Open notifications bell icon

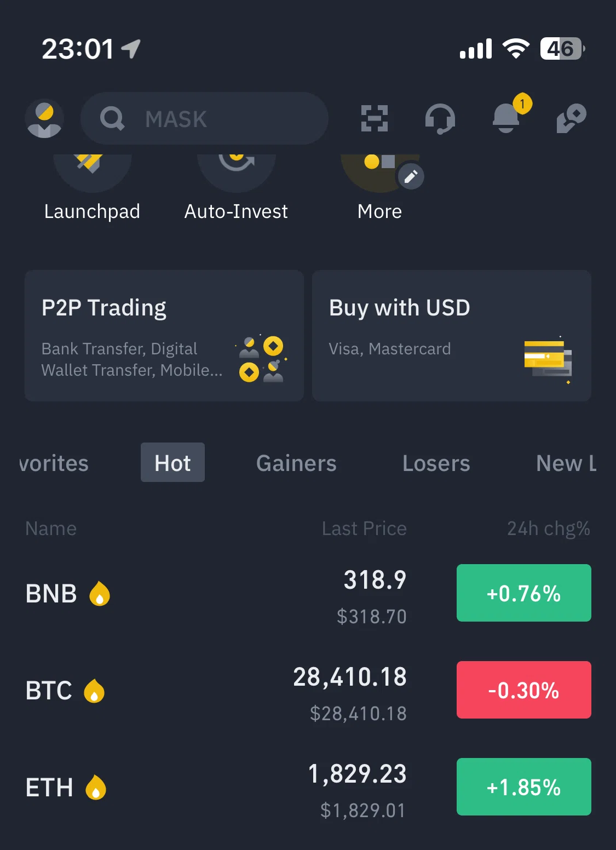pyautogui.click(x=506, y=117)
